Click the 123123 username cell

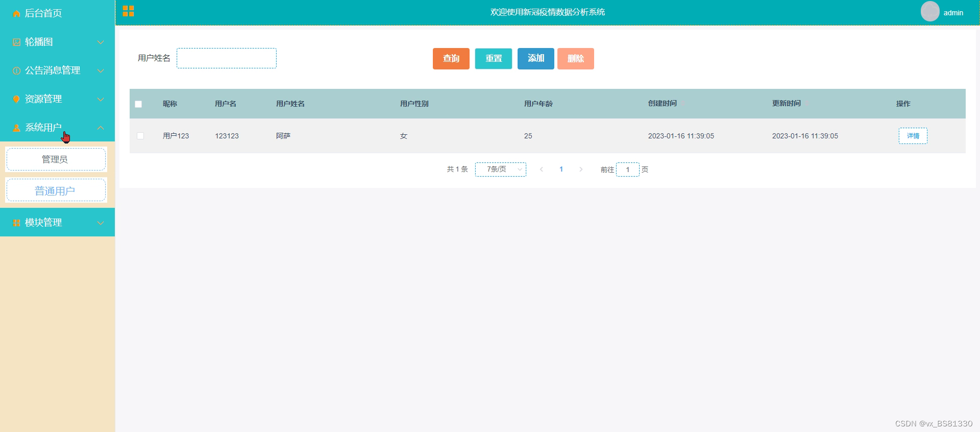tap(227, 136)
